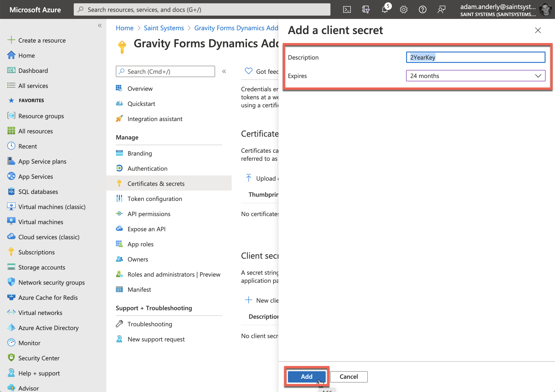Focus the menu Search (Cmd+/) box
This screenshot has width=555, height=392.
click(165, 71)
